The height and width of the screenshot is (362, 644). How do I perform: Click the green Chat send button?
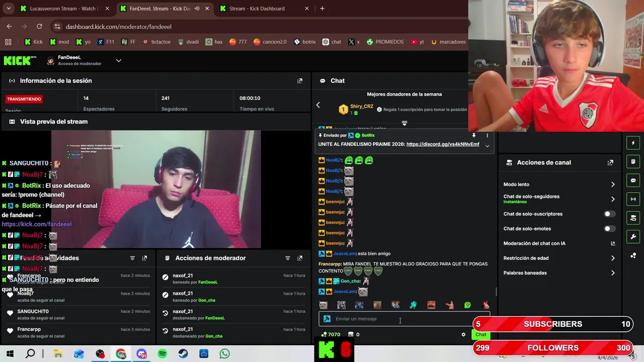[480, 334]
